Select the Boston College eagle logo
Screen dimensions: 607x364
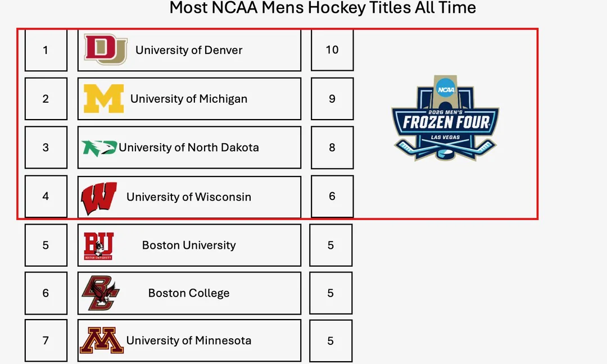101,293
